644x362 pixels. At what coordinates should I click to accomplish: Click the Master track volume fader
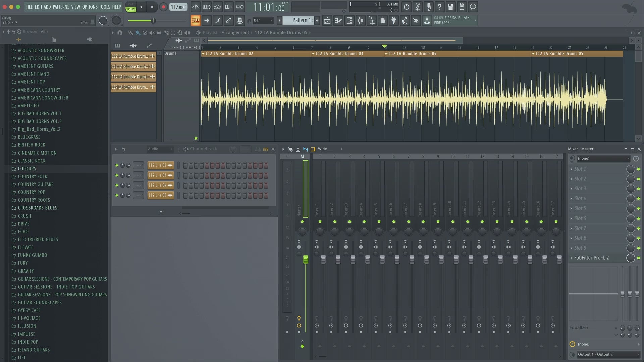click(x=306, y=259)
